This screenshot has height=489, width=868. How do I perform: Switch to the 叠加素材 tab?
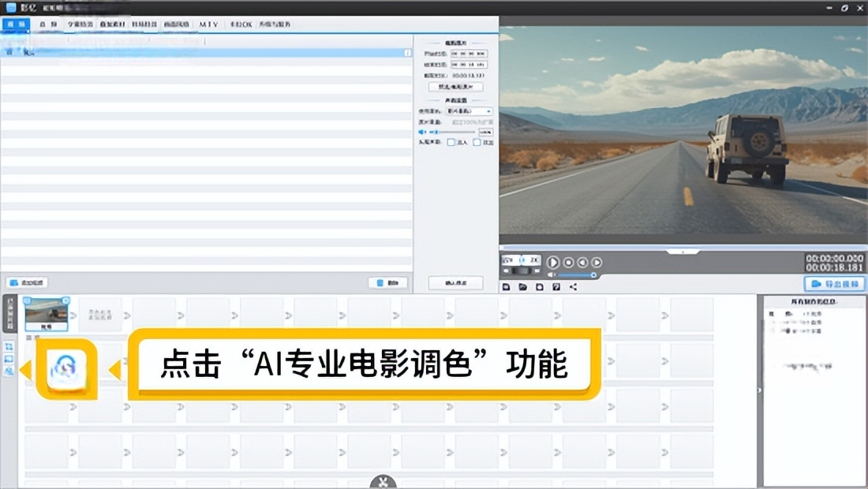pos(112,24)
